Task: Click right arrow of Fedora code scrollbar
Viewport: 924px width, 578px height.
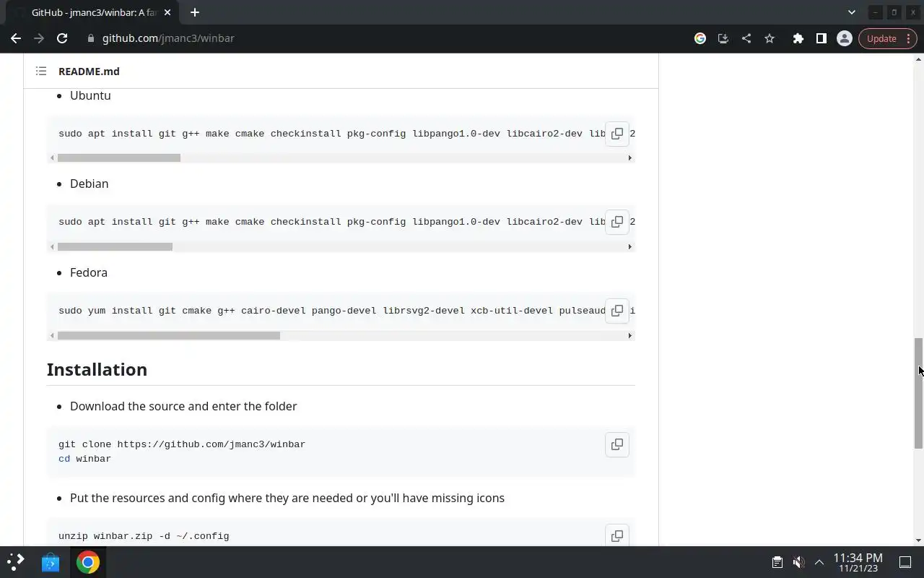Action: click(629, 335)
